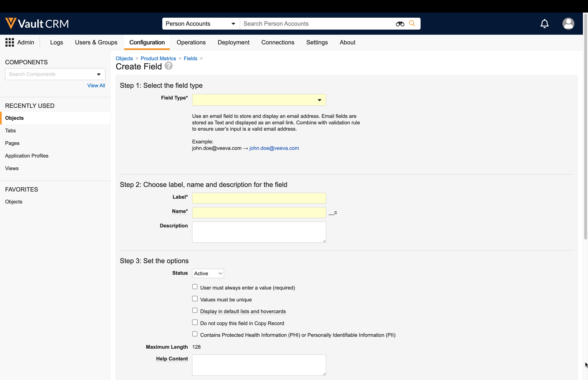
Task: Check Values must be unique
Action: (195, 299)
